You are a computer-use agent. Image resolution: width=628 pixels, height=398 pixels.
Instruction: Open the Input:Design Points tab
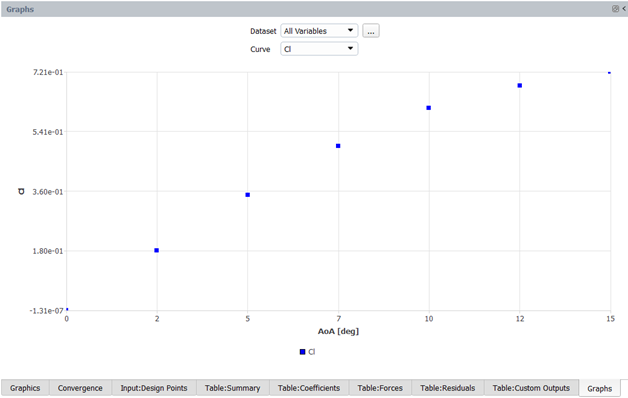154,388
